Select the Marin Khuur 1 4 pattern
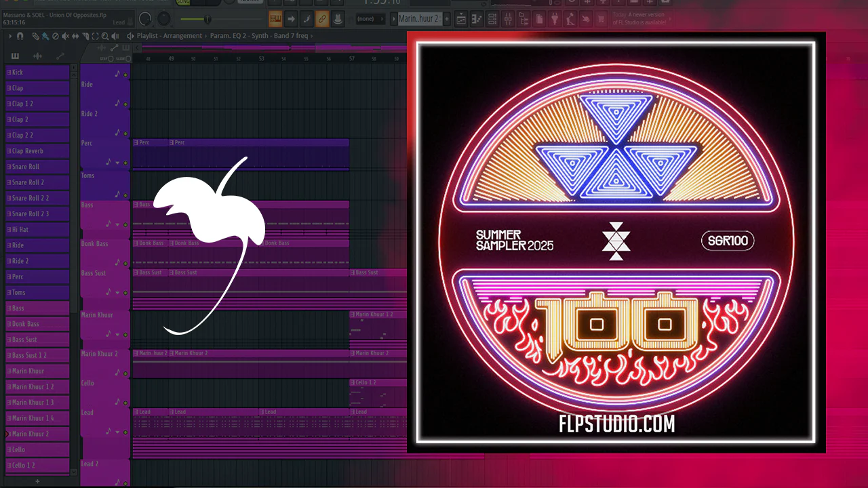868x488 pixels. tap(37, 418)
